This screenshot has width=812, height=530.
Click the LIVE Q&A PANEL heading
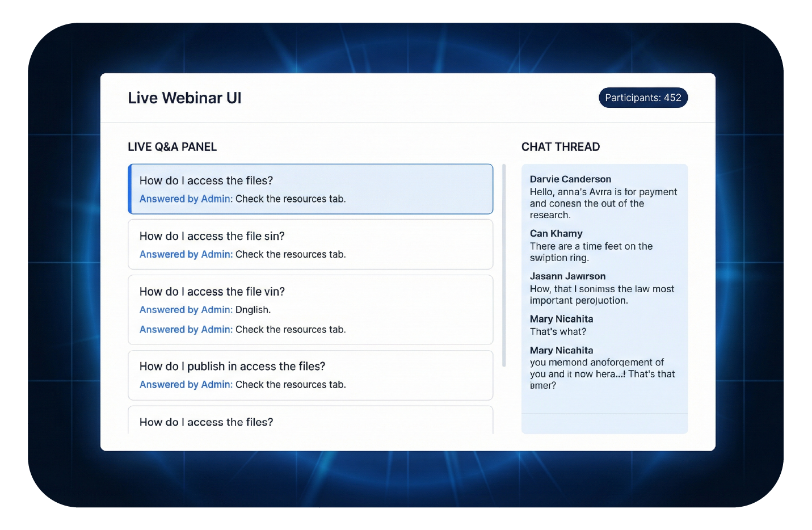172,147
